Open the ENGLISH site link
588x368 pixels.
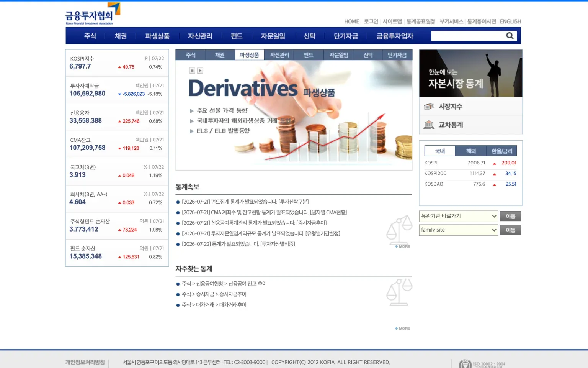(510, 21)
